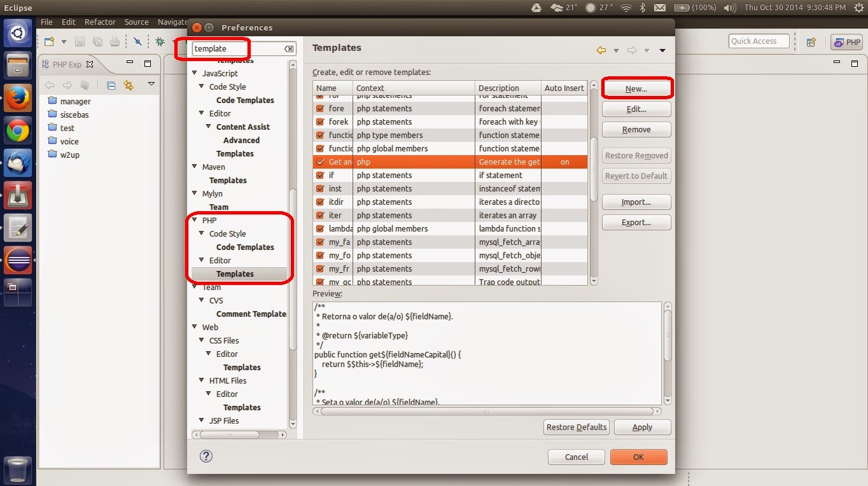Image resolution: width=868 pixels, height=486 pixels.
Task: Open the Files manager from the dock
Action: click(x=18, y=66)
